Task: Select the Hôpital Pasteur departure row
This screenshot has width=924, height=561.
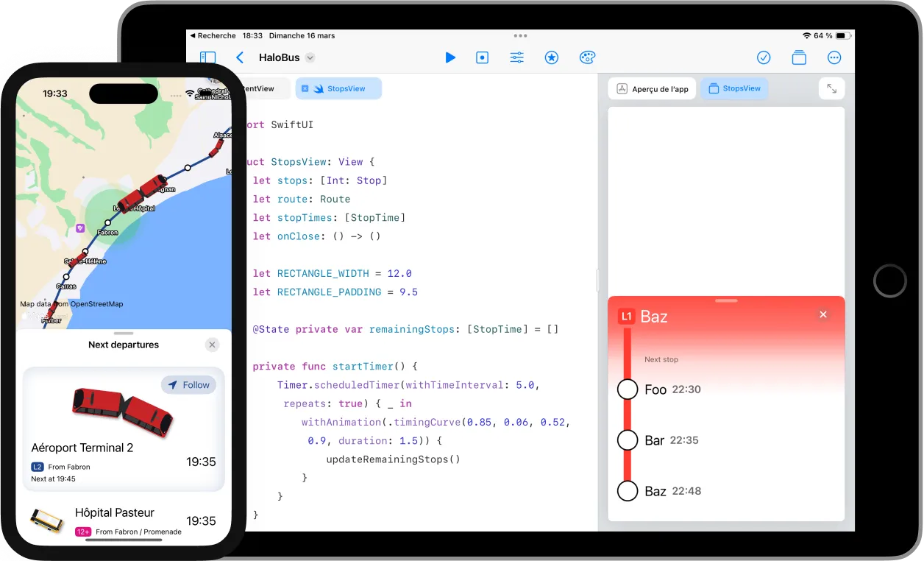Action: click(x=124, y=521)
